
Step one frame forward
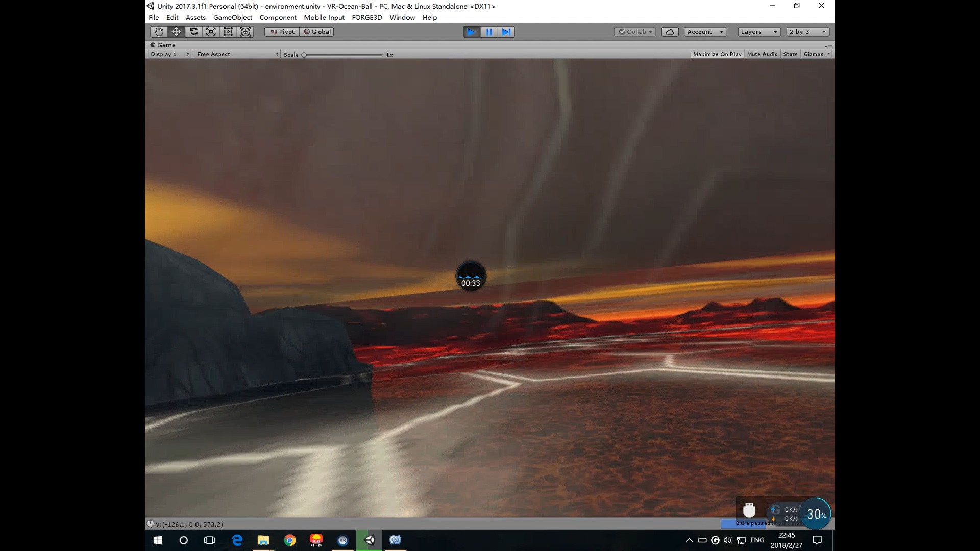coord(506,32)
